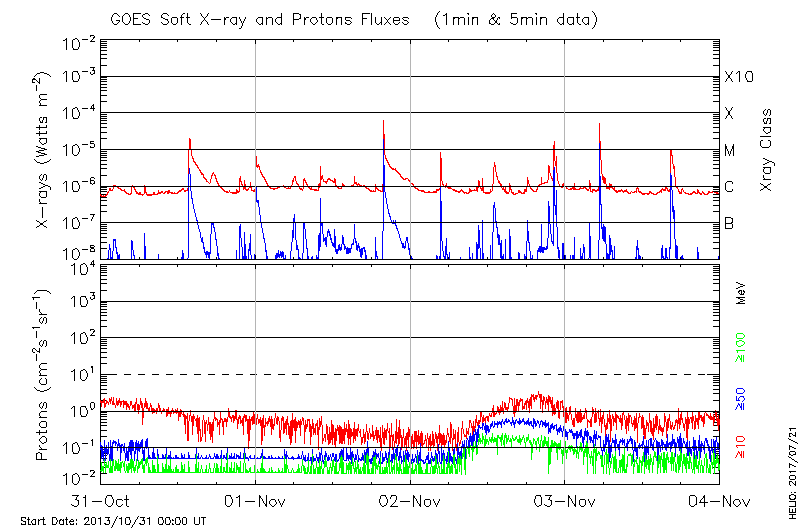
Task: Select the 03-Nov date label on the x-axis
Action: tap(565, 499)
